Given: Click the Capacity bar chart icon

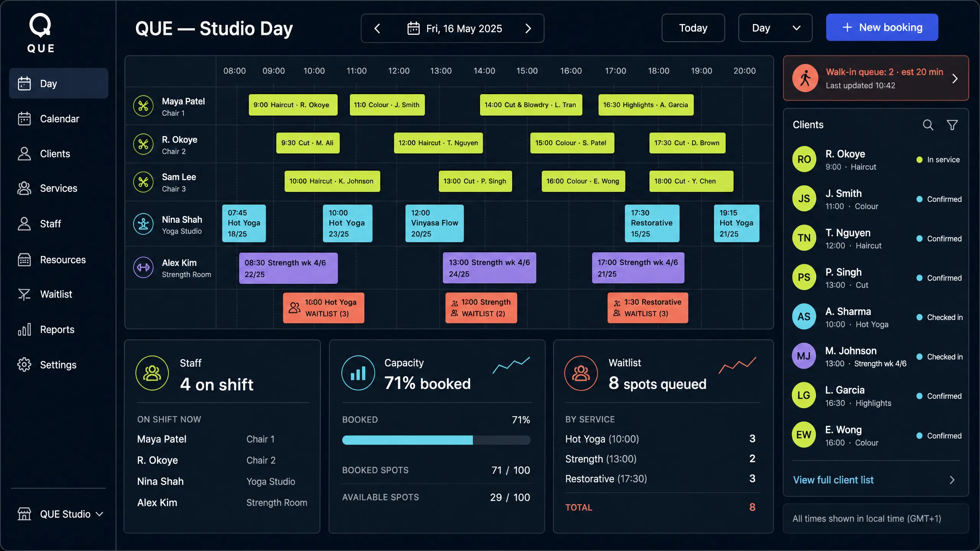Looking at the screenshot, I should (358, 373).
